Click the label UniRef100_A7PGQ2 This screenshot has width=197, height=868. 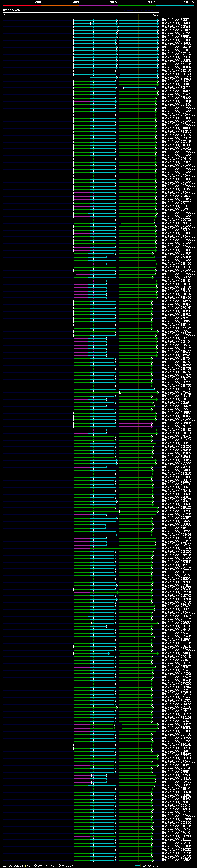(x=177, y=43)
